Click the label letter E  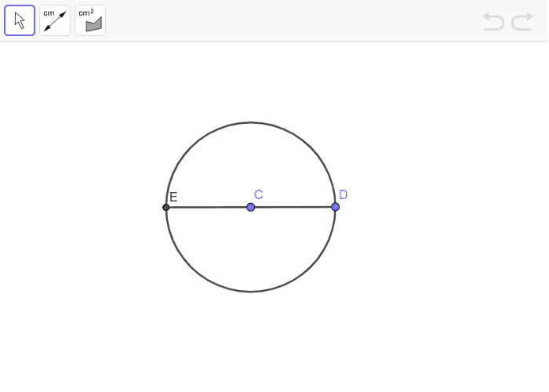click(173, 197)
